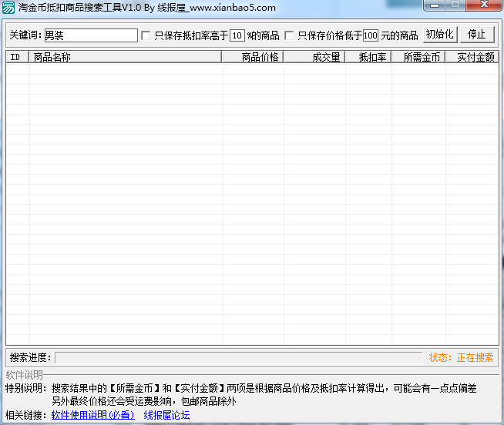Close the search tool window

click(484, 5)
